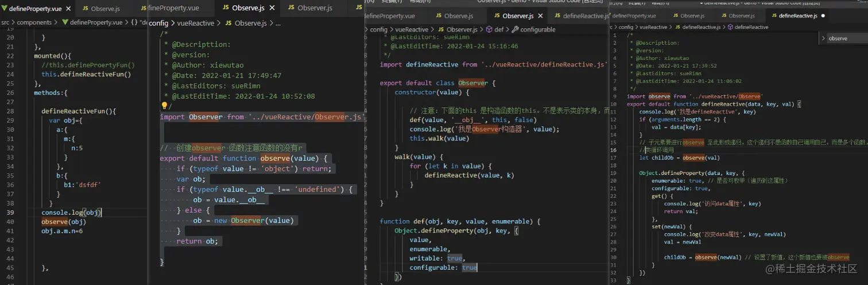The image size is (868, 285).
Task: Click cube icon before 'defineReactive' breadcrumb
Action: tap(730, 27)
